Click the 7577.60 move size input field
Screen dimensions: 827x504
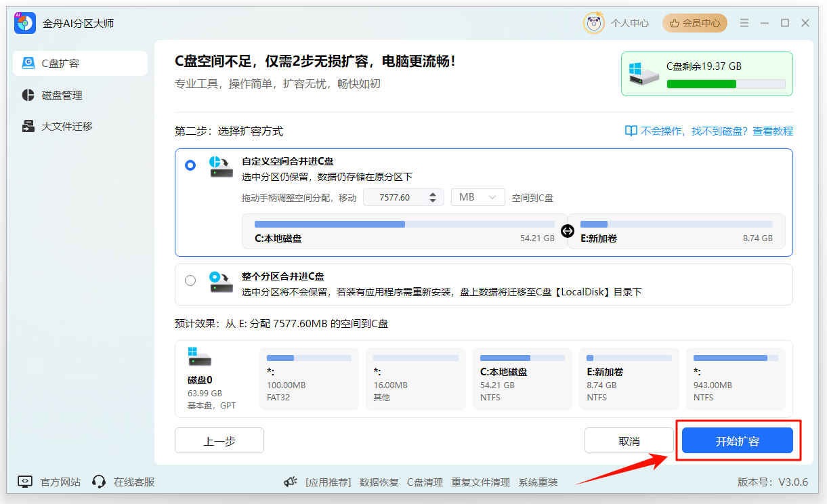tap(395, 197)
